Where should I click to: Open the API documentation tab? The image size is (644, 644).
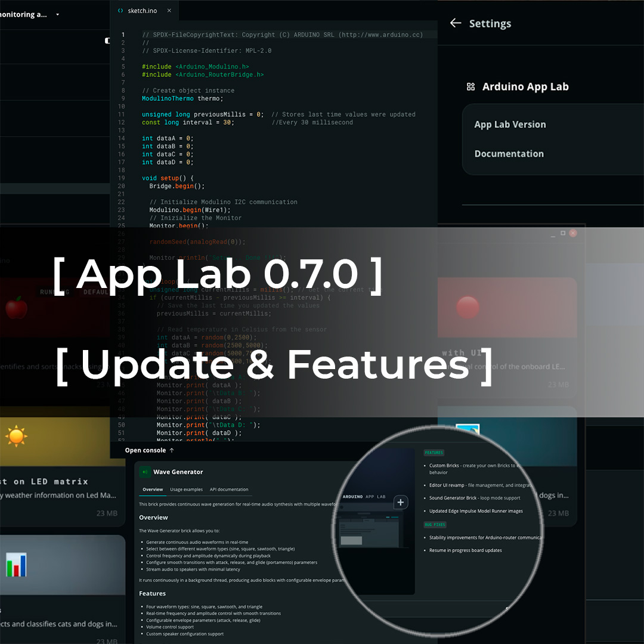pos(229,490)
